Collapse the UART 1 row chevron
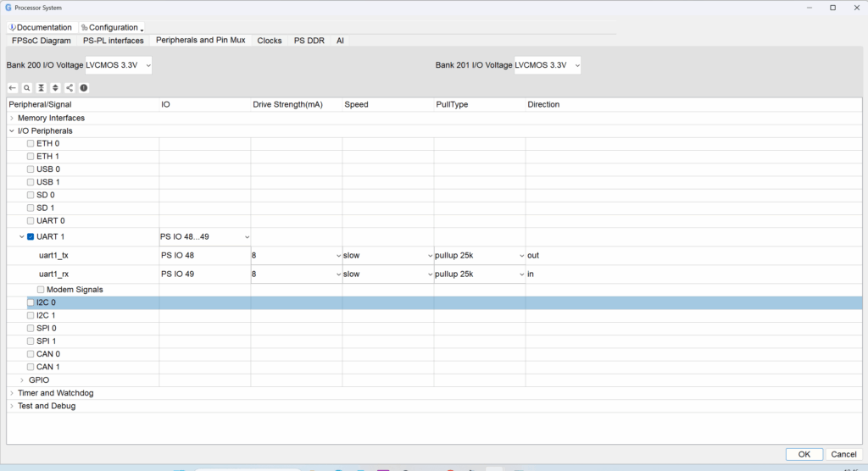 [x=21, y=237]
